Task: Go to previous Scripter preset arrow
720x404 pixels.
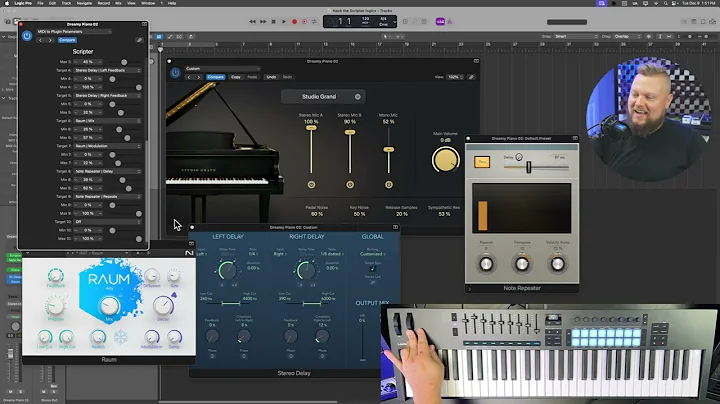Action: 40,40
